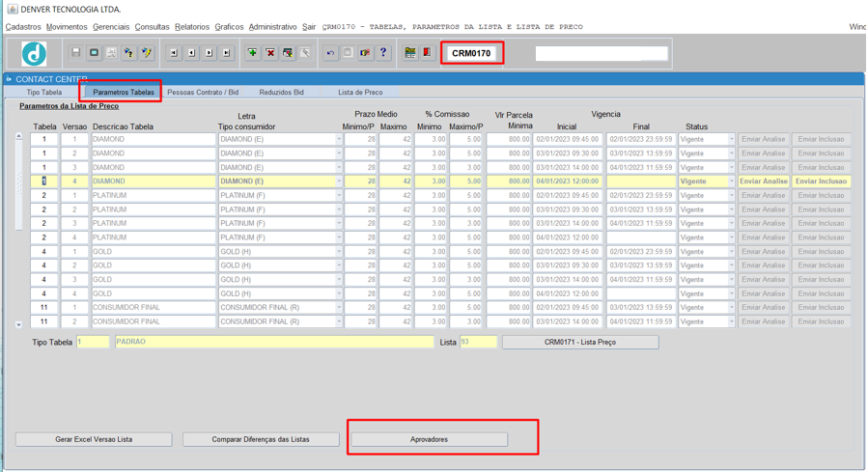Click Enviar Inclusao for GOLD versao 3
Image resolution: width=868 pixels, height=472 pixels.
(821, 280)
